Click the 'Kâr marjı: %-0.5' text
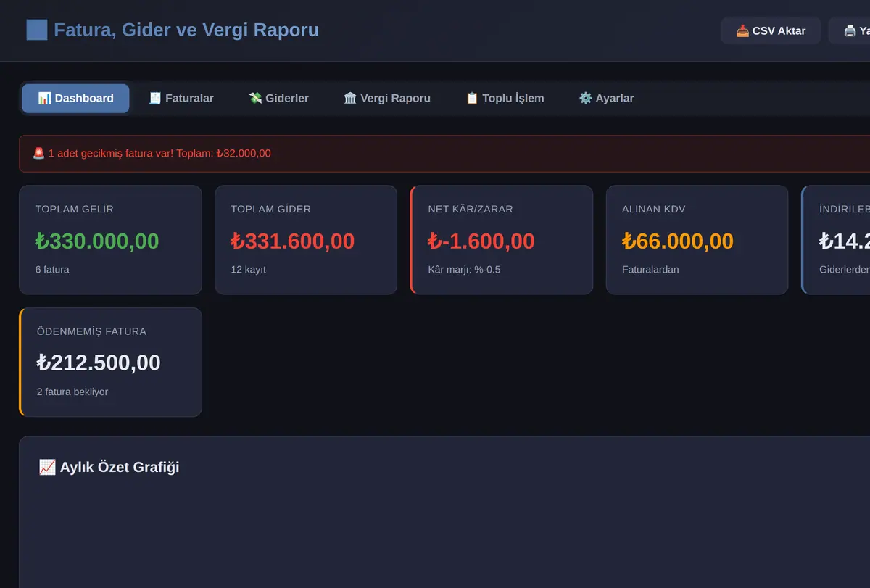This screenshot has width=870, height=588. [x=465, y=270]
